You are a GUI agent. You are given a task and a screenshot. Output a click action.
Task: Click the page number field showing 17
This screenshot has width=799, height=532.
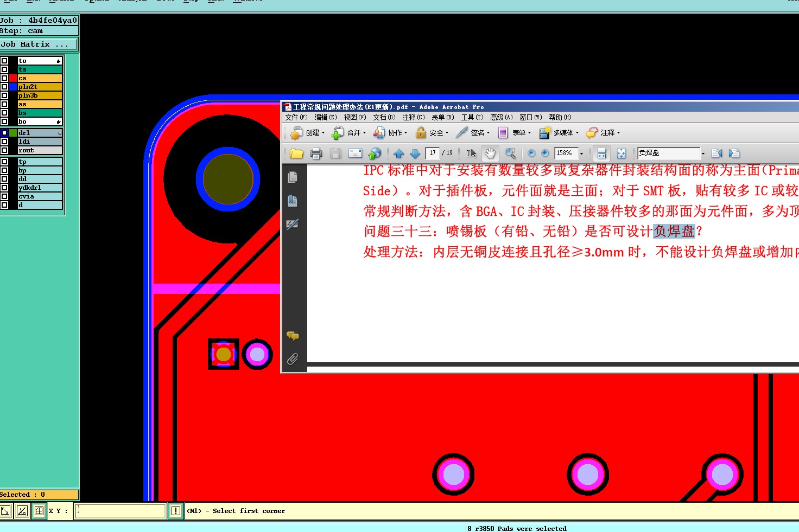tap(433, 153)
